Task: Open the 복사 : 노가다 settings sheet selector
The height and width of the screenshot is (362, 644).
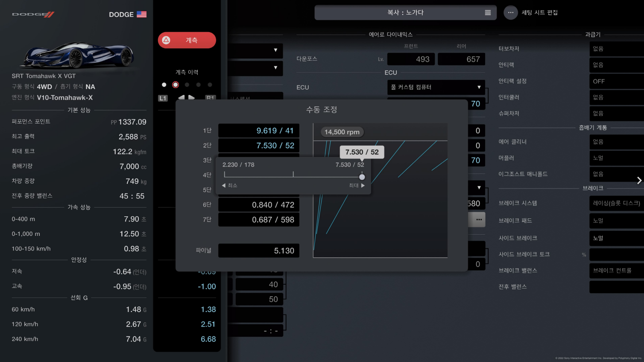Action: pos(405,13)
